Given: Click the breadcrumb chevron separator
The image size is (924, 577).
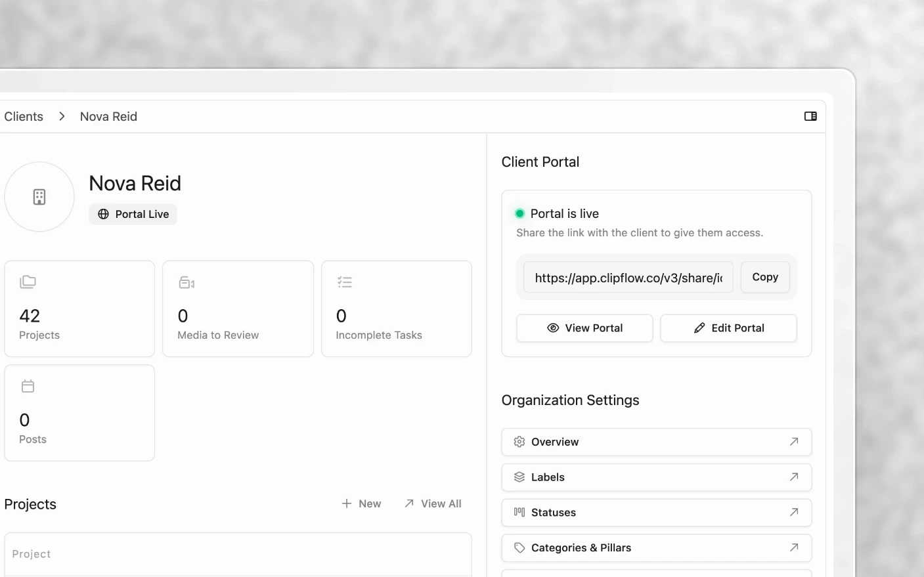Looking at the screenshot, I should pyautogui.click(x=62, y=116).
